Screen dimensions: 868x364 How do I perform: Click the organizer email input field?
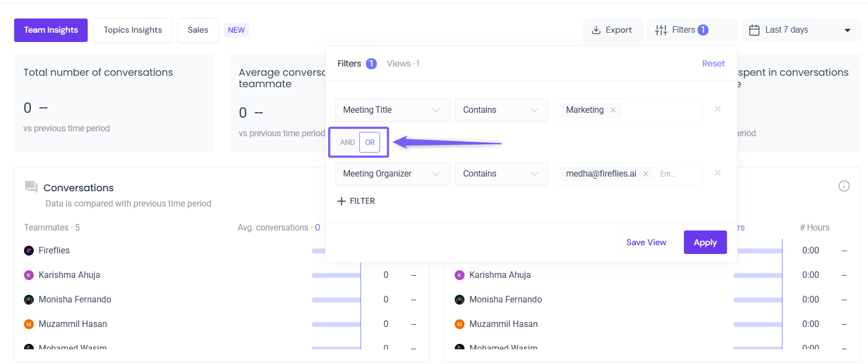tap(675, 174)
